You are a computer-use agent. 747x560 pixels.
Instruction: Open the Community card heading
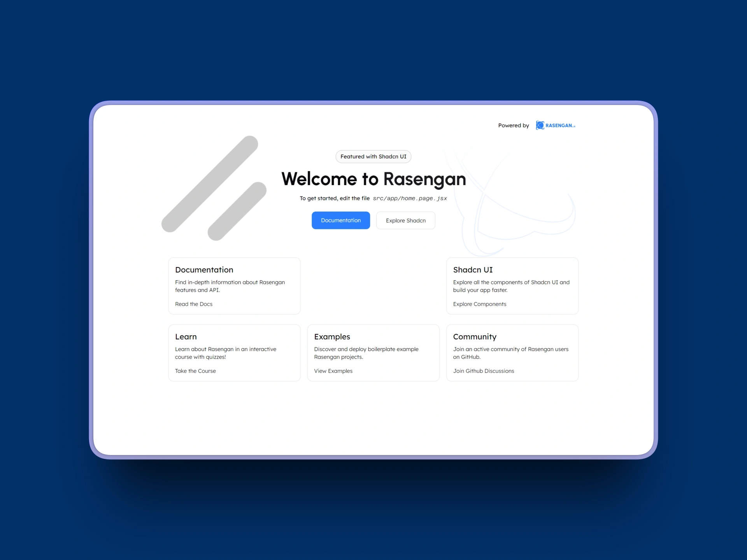pos(474,337)
